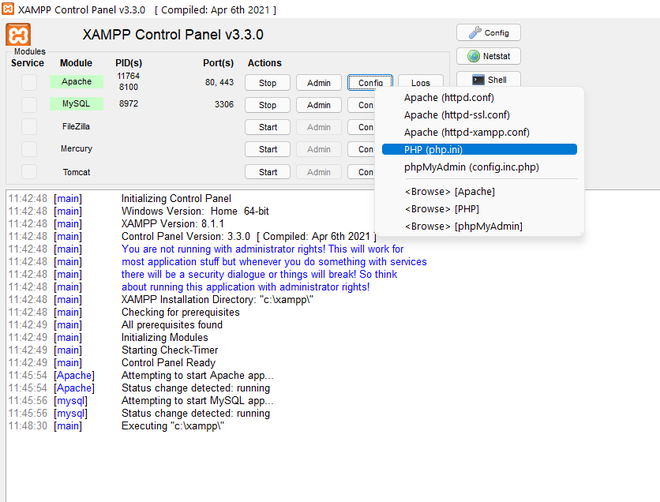The height and width of the screenshot is (502, 660).
Task: Click MySQL port 3306
Action: point(224,104)
